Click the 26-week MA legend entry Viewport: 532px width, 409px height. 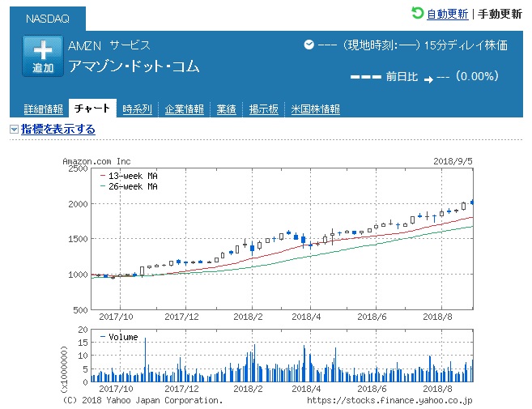pyautogui.click(x=129, y=186)
